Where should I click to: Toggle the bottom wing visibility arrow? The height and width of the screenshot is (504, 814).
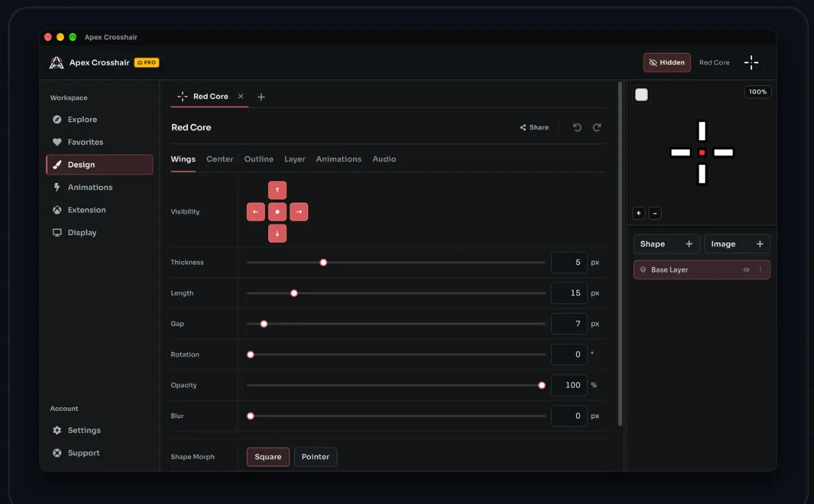tap(277, 233)
